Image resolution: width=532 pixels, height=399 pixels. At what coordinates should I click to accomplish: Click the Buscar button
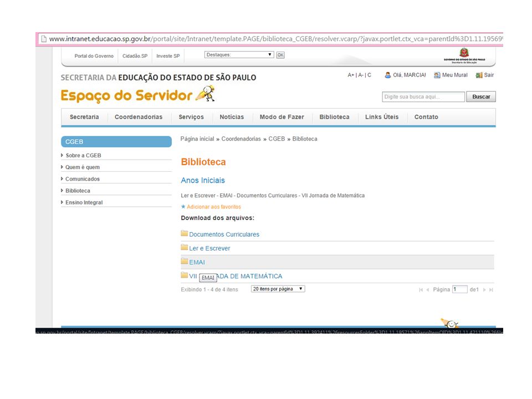481,96
